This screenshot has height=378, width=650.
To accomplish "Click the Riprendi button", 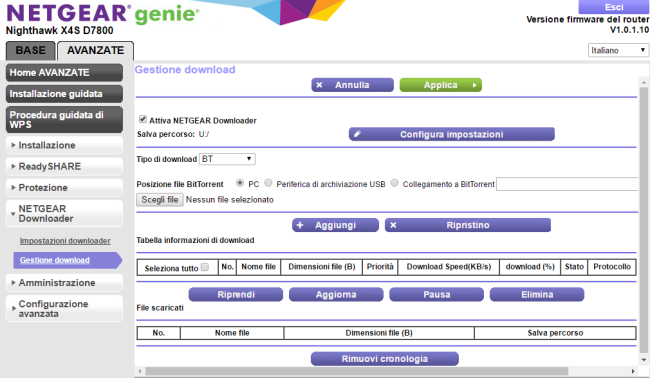I will coord(236,294).
